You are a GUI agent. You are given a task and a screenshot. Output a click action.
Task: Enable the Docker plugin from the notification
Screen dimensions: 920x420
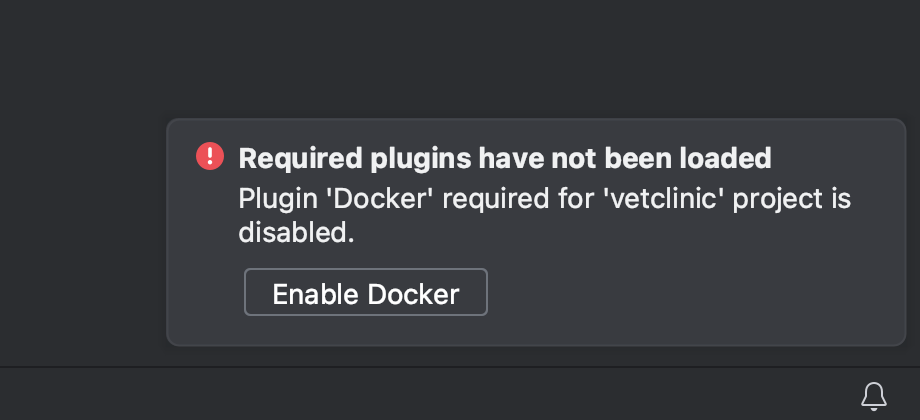coord(365,293)
